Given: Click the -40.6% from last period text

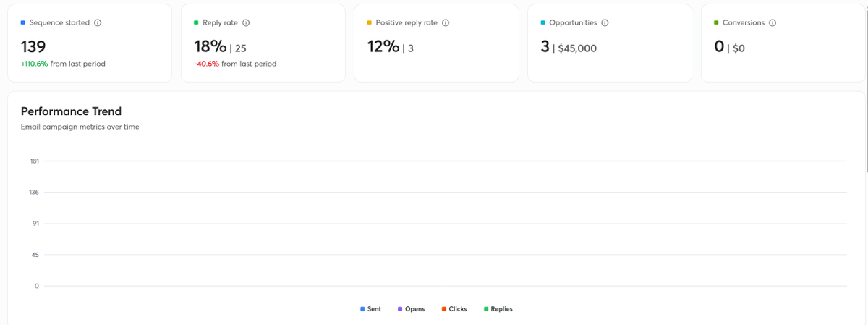Looking at the screenshot, I should [x=235, y=64].
